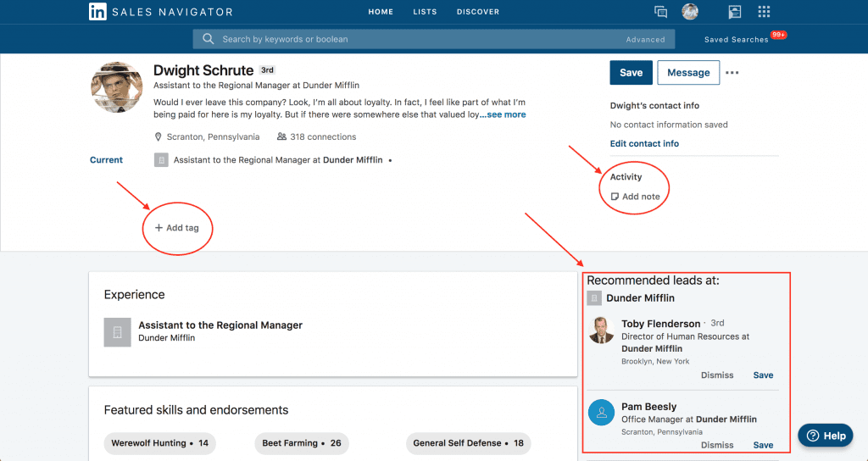Click the Beet Farming skill pill
868x461 pixels.
pyautogui.click(x=302, y=443)
